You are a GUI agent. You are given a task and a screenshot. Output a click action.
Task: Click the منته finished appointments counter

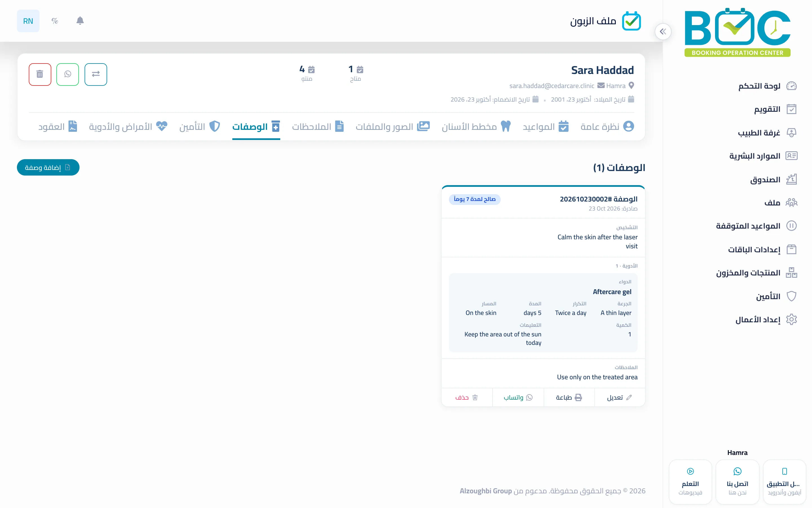tap(307, 74)
